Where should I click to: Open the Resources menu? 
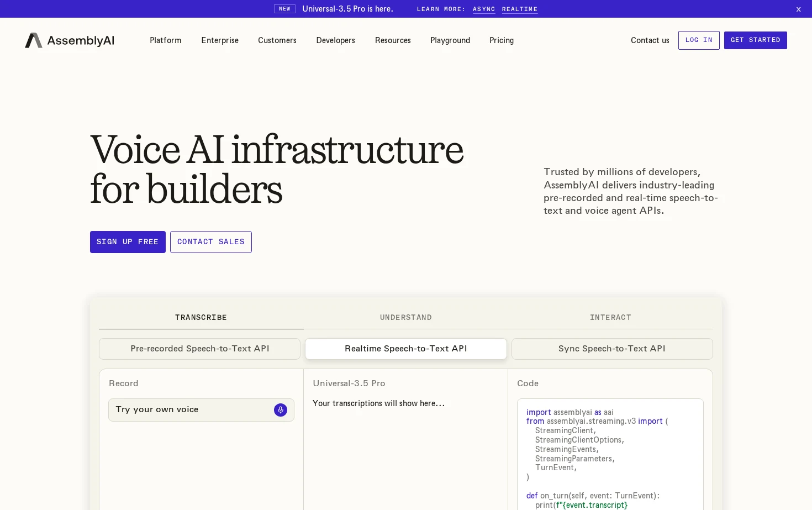[x=393, y=40]
